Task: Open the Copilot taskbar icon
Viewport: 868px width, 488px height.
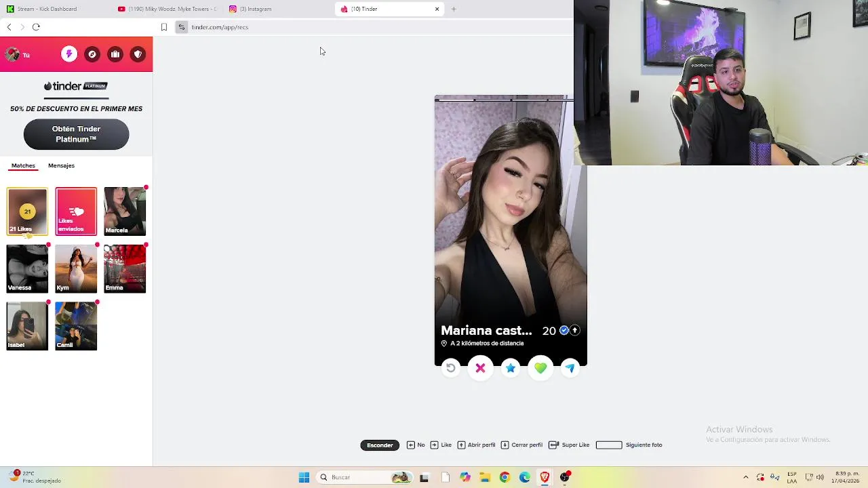Action: coord(465,477)
